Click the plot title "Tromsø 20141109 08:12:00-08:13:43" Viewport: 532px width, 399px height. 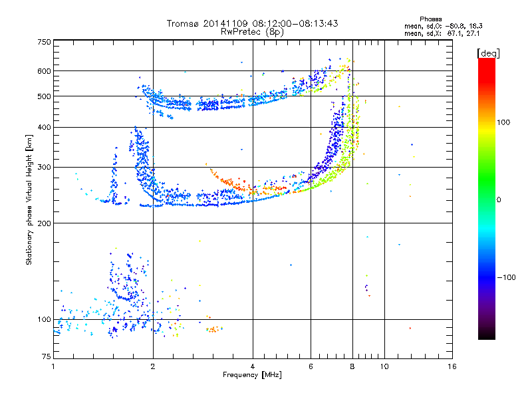click(x=252, y=23)
